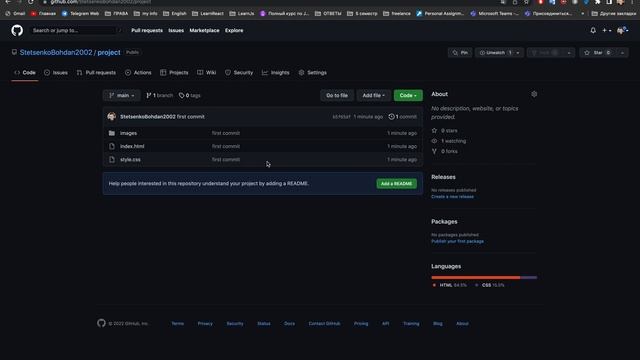Open style.css file
The height and width of the screenshot is (360, 640).
130,160
